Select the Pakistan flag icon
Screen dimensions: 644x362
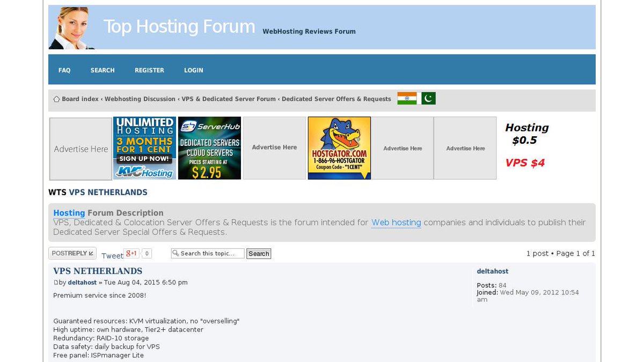coord(427,98)
